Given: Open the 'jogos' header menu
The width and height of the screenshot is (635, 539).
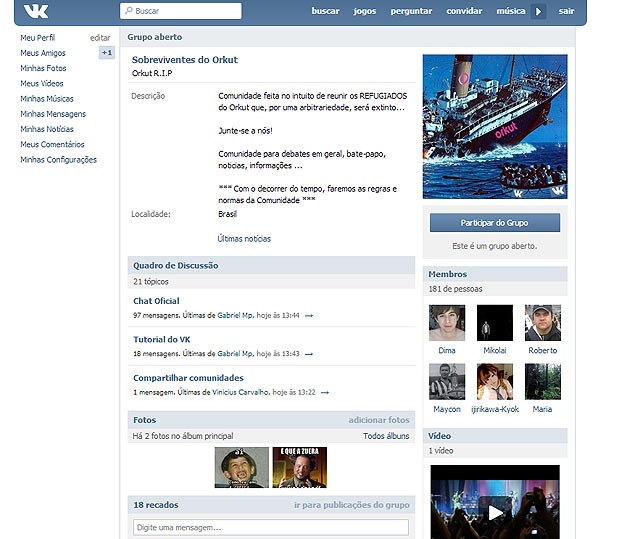Looking at the screenshot, I should pos(365,11).
